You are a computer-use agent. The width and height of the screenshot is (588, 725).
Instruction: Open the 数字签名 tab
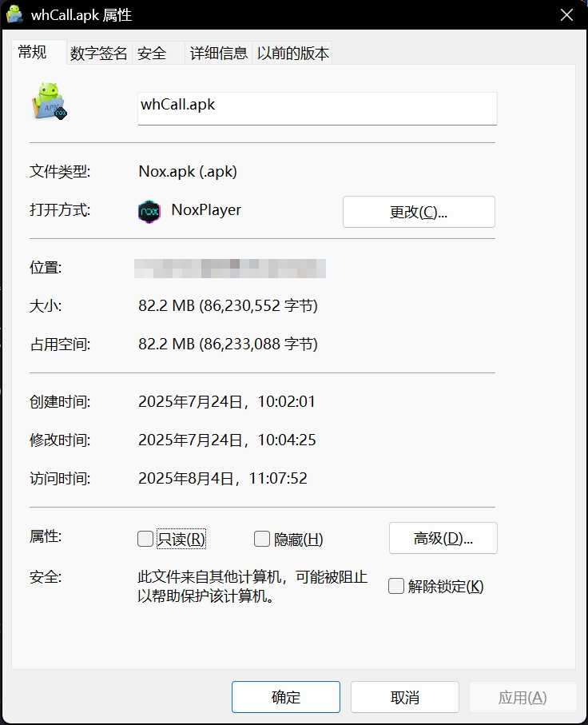98,54
